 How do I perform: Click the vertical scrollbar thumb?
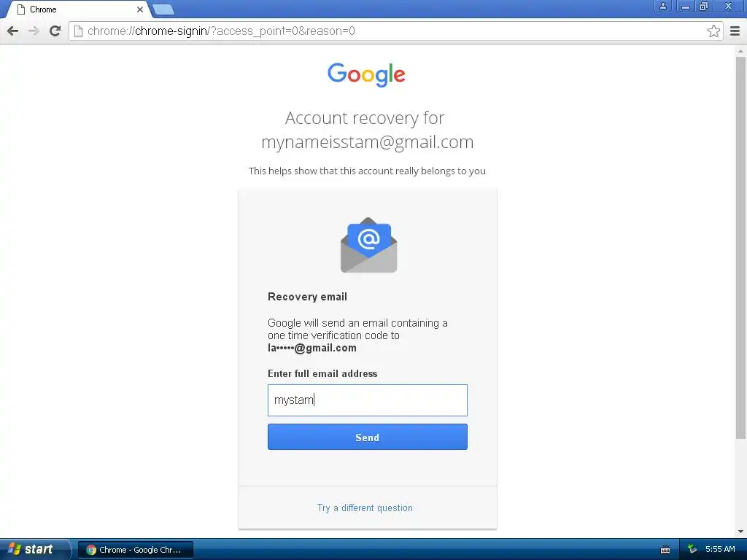pos(741,248)
